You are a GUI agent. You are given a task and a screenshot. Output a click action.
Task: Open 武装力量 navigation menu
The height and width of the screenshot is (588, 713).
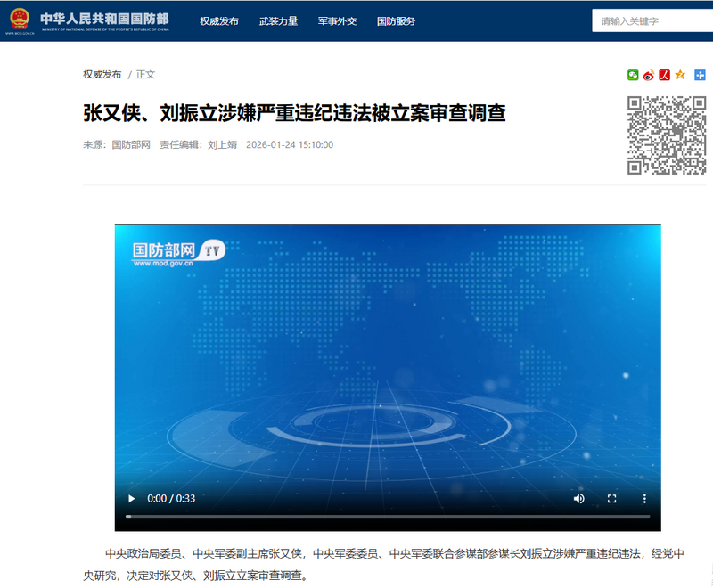point(278,20)
